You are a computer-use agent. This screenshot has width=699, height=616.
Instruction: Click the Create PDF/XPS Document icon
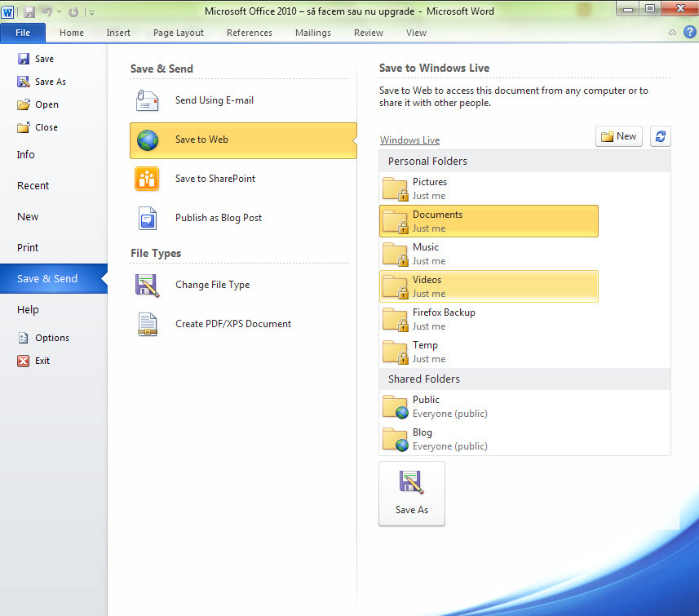point(147,324)
